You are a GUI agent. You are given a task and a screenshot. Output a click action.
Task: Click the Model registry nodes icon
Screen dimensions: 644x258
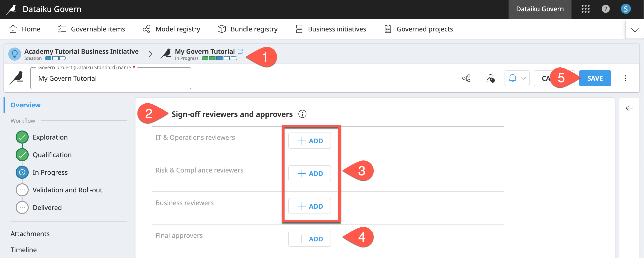[x=147, y=29]
